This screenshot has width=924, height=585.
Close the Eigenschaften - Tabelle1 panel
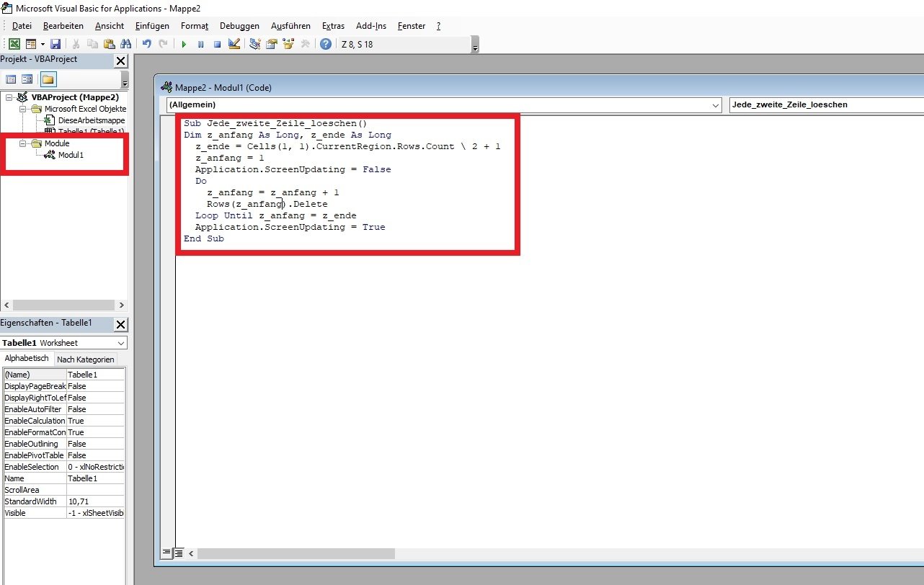click(x=120, y=324)
